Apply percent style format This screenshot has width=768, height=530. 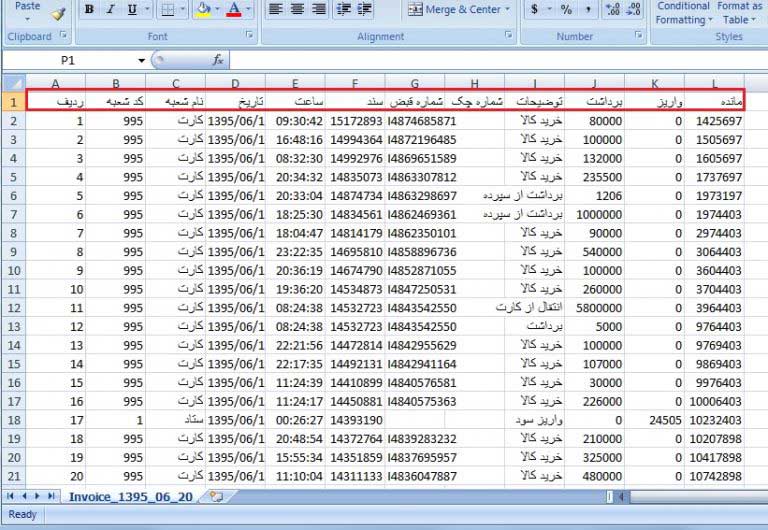pos(566,10)
